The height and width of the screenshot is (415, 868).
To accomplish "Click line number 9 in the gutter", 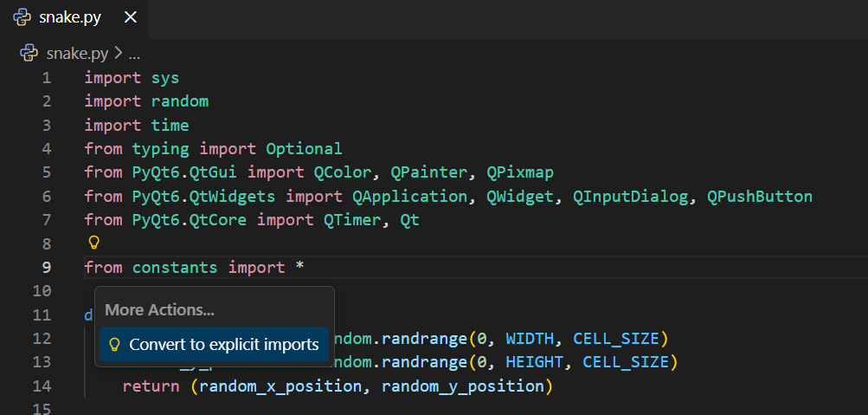I will [46, 267].
